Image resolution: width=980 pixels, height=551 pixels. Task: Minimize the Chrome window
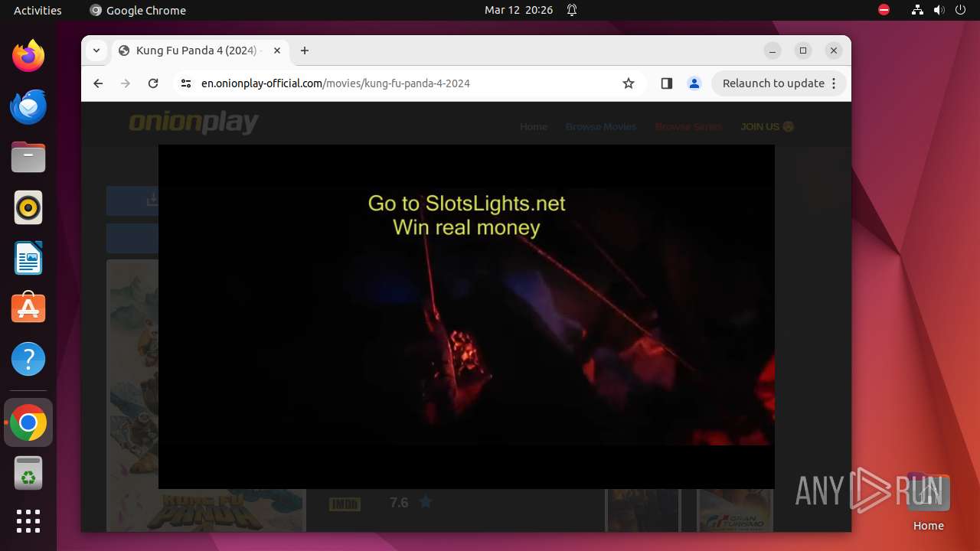pyautogui.click(x=773, y=51)
